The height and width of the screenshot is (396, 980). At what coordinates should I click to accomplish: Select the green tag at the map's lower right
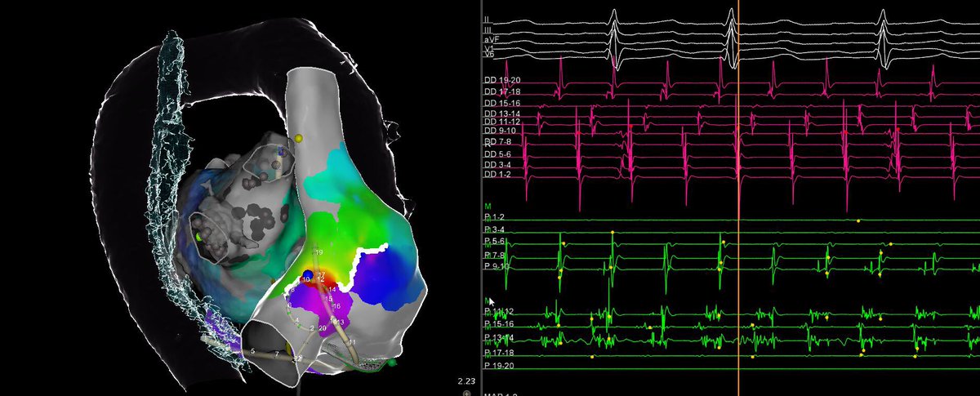pos(392,360)
